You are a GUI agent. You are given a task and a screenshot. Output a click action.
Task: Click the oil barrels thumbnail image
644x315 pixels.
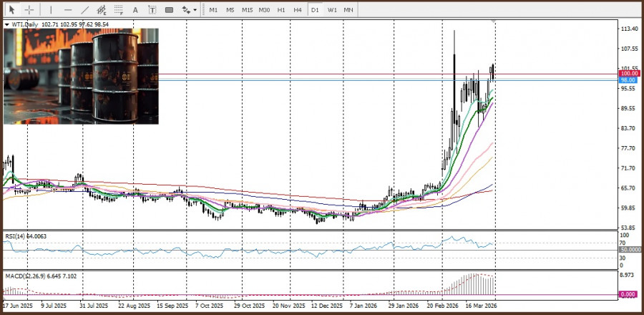point(81,76)
